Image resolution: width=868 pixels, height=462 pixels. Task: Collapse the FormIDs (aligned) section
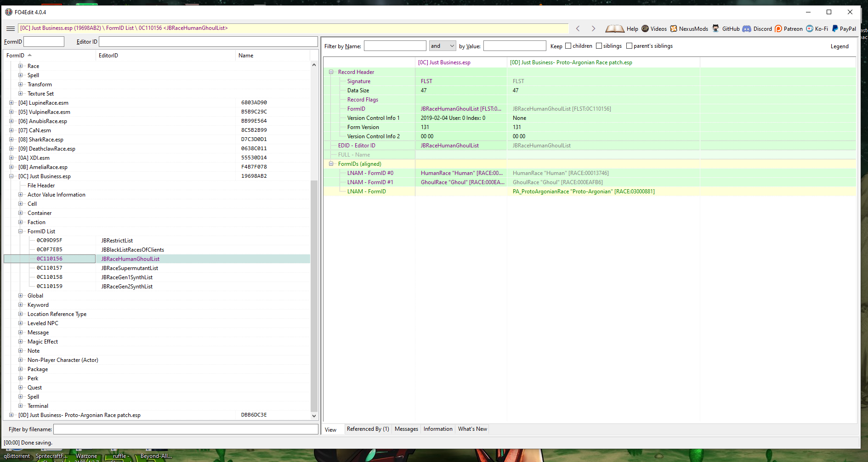pos(331,164)
